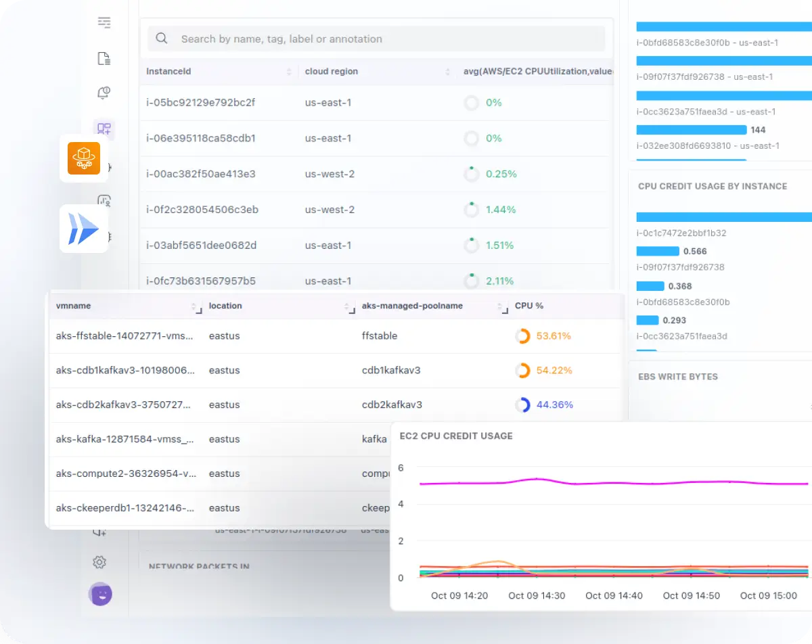Click the 0.566 CPU credit usage bar

pyautogui.click(x=658, y=251)
